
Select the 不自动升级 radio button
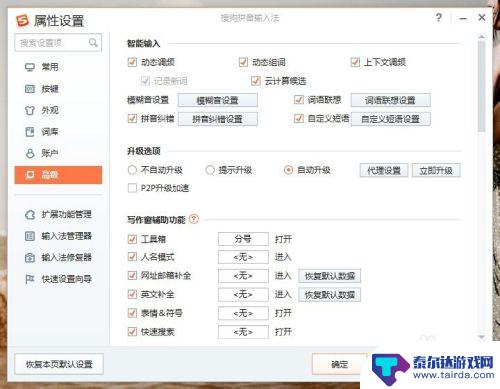(132, 170)
